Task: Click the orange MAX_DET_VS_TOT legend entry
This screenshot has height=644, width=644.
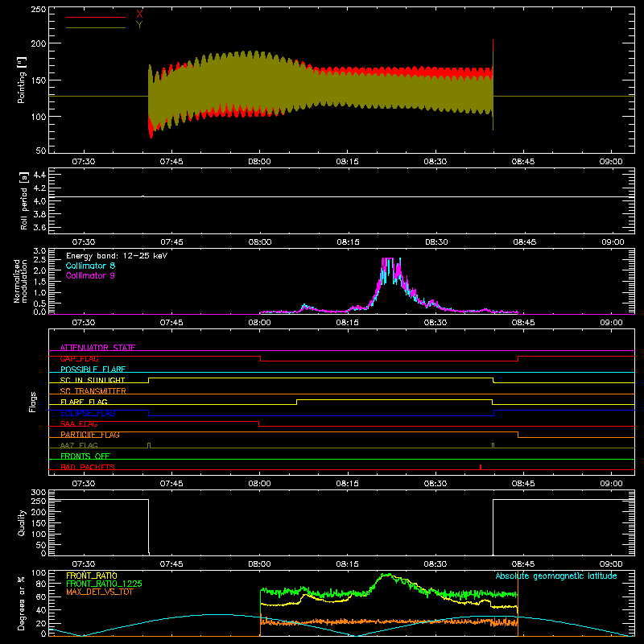Action: 100,592
